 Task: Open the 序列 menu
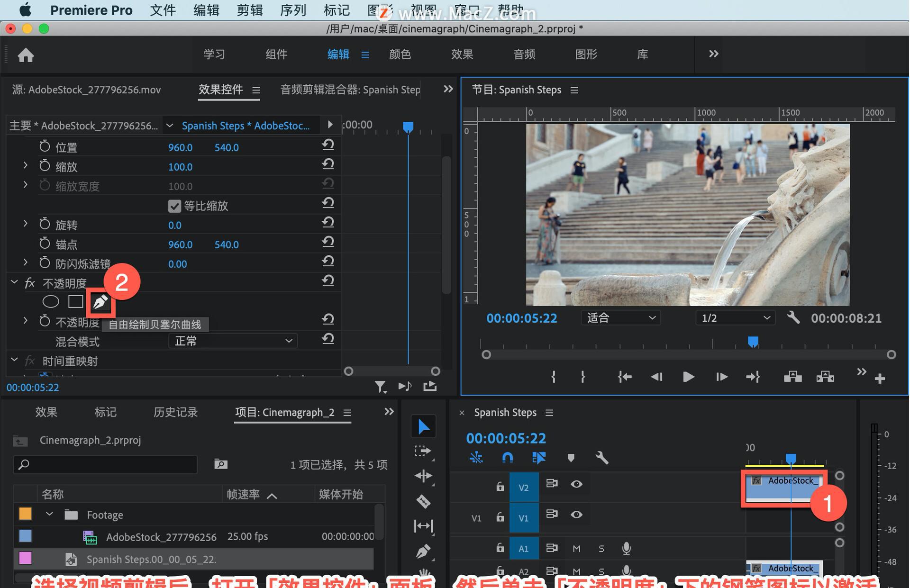pos(293,10)
